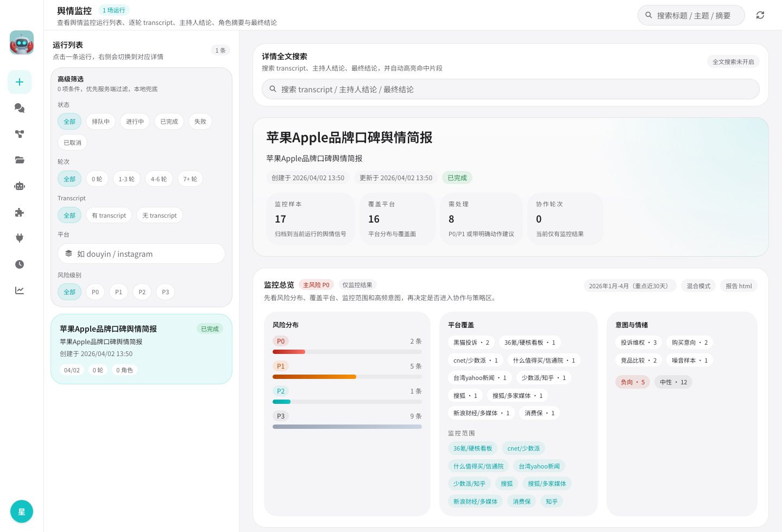The height and width of the screenshot is (532, 782).
Task: Click the magnifier icon in the top search box
Action: coord(648,15)
